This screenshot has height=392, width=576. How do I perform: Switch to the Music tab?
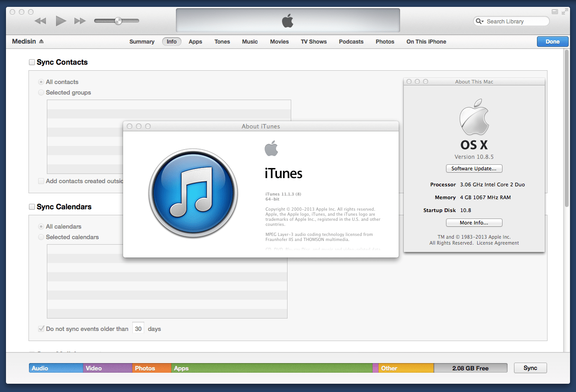250,41
